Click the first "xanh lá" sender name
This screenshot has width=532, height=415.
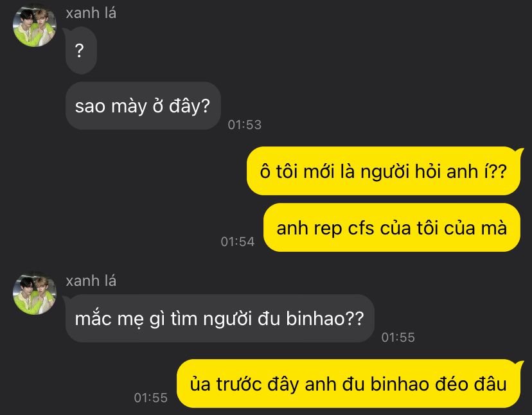[x=91, y=13]
